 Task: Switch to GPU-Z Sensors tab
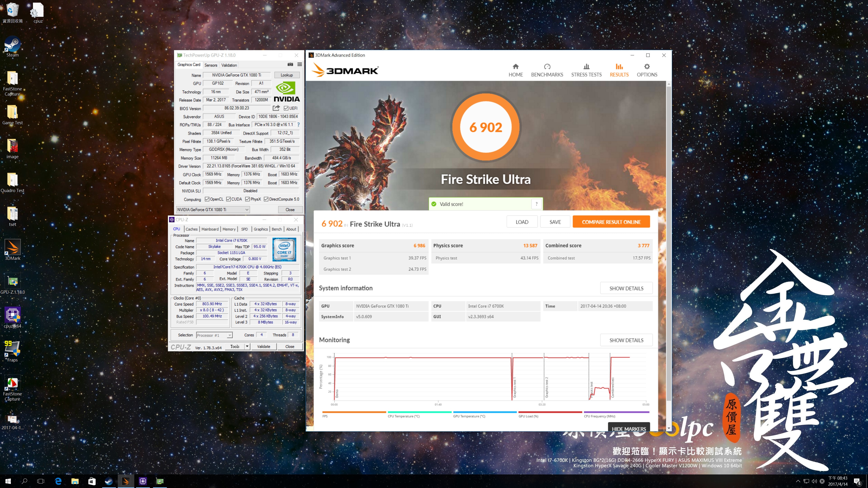[x=211, y=65]
